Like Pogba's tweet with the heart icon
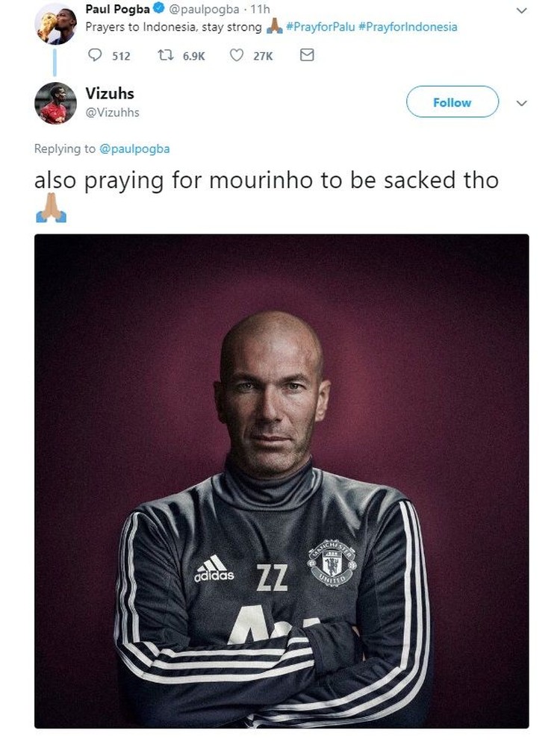Screen dimensions: 560x756 [x=237, y=55]
